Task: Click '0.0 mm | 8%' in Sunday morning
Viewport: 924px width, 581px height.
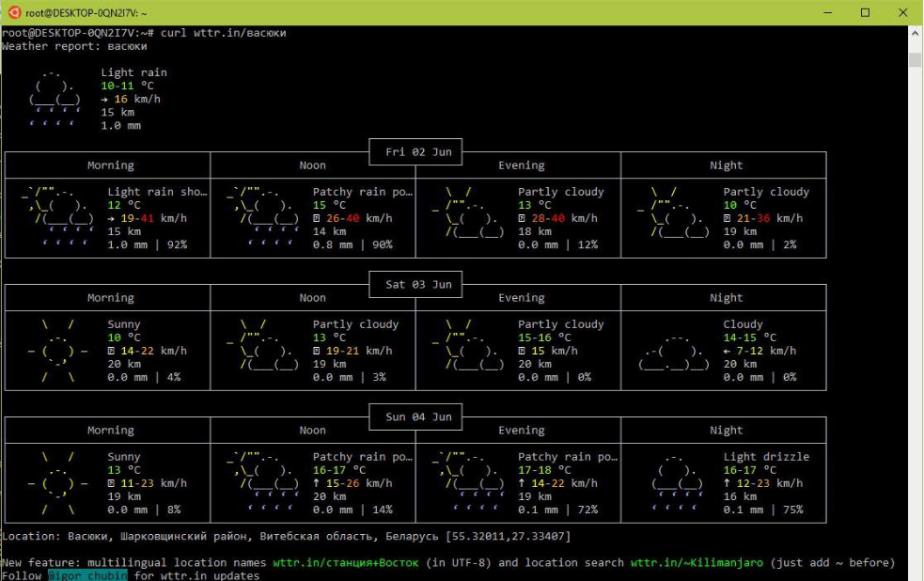Action: 144,510
